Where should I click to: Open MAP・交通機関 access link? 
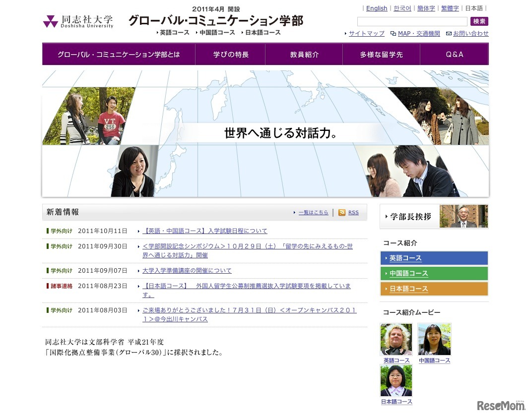pyautogui.click(x=418, y=34)
